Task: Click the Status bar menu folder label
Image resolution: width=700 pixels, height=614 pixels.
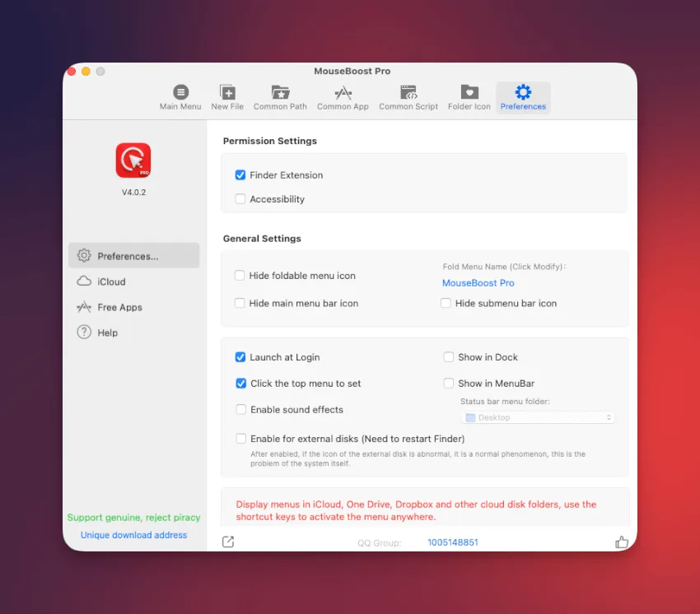Action: pyautogui.click(x=505, y=401)
